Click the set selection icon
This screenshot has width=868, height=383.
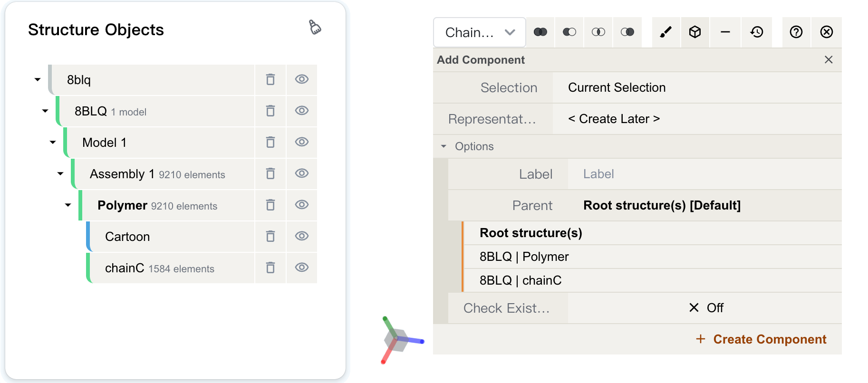pos(627,32)
